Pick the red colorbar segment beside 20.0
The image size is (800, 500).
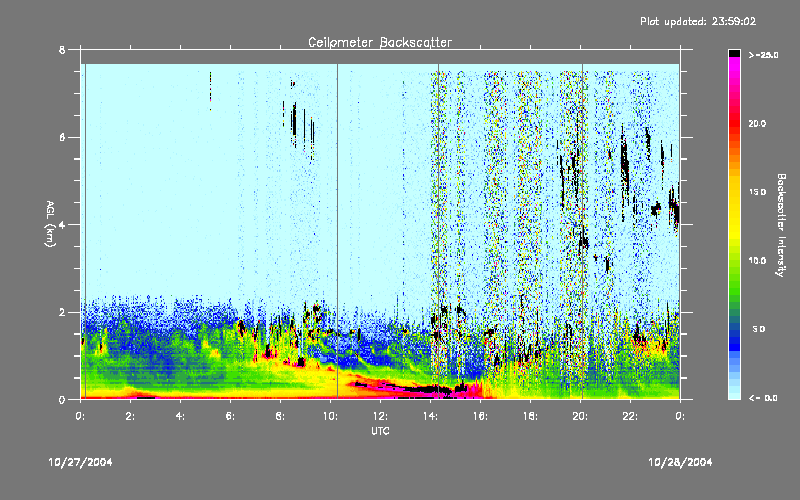tap(734, 124)
